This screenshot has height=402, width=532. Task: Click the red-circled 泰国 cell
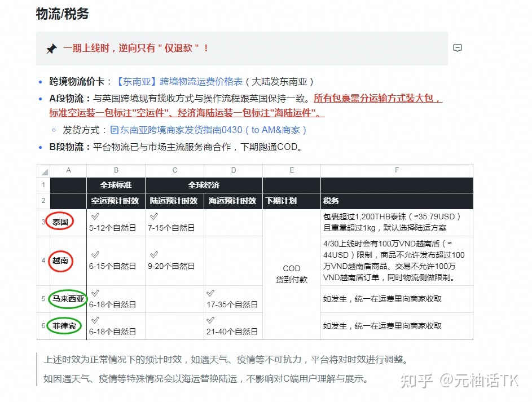60,222
